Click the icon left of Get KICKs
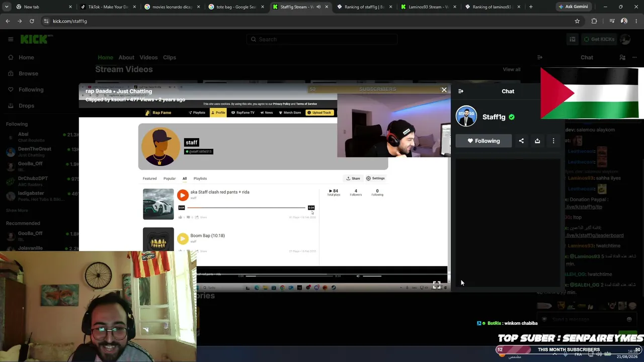Viewport: 644px width, 362px height. pos(573,39)
